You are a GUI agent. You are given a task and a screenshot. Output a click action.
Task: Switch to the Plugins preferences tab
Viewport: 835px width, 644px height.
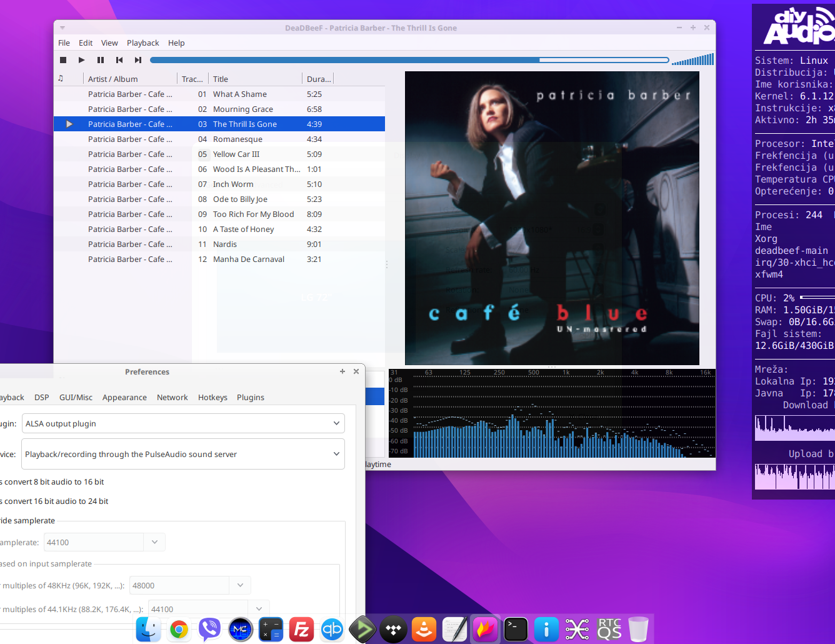click(251, 398)
